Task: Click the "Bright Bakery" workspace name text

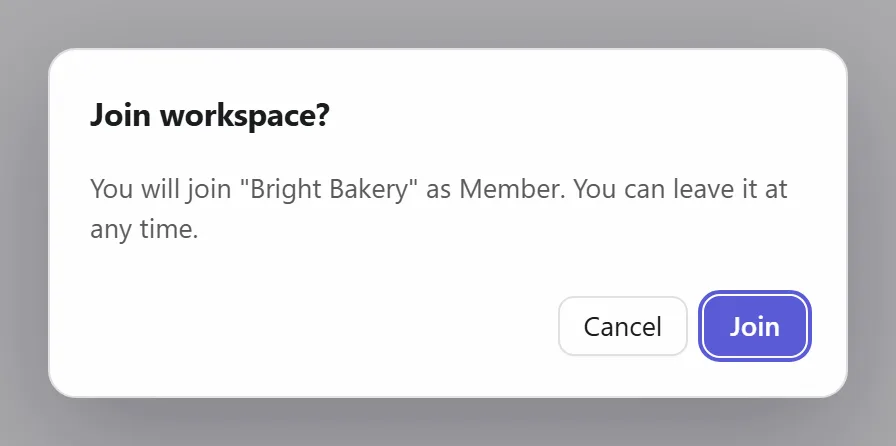Action: click(x=330, y=189)
